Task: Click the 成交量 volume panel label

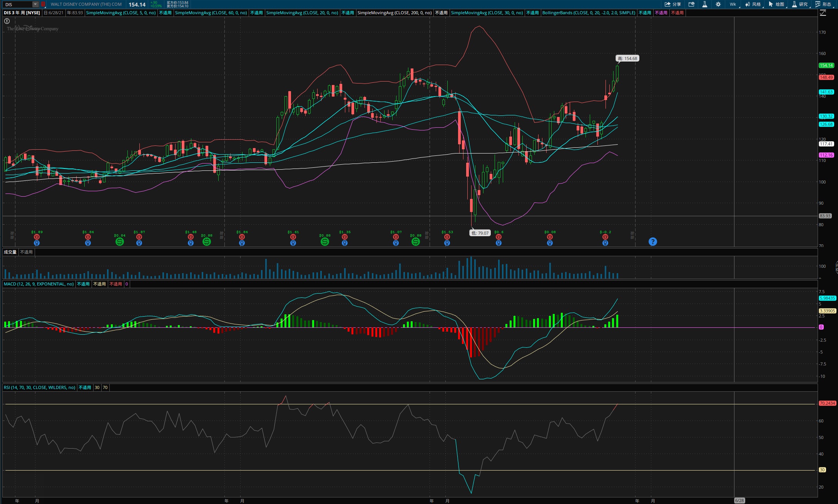Action: [x=10, y=252]
